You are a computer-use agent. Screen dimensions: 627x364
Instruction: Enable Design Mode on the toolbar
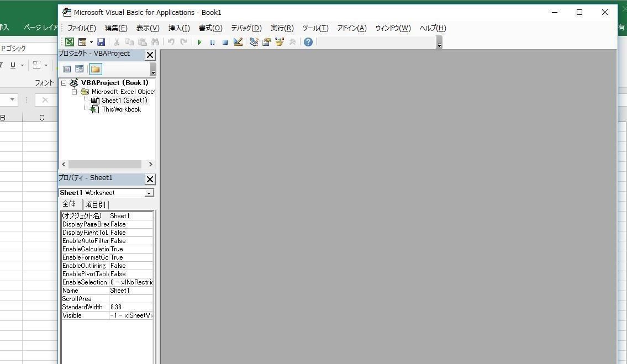tap(238, 41)
